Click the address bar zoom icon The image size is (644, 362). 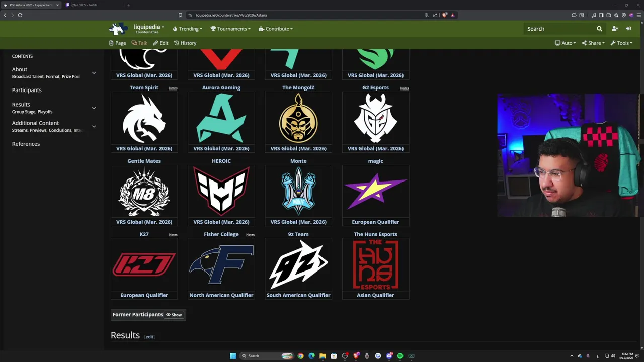[427, 15]
